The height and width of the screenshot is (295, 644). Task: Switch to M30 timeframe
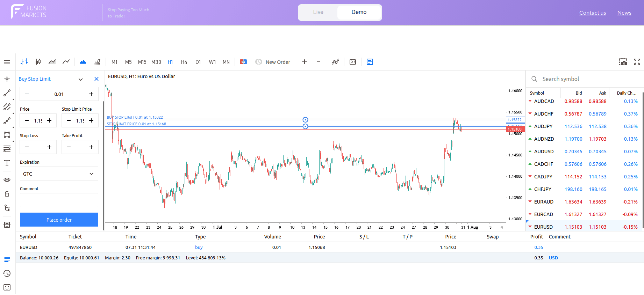pos(156,62)
